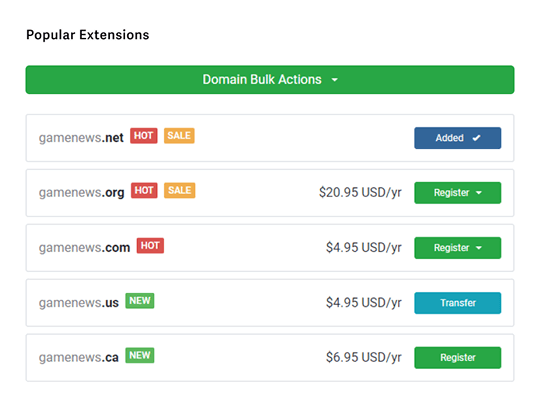Click the NEW badge next to gamenews.ca

(139, 355)
